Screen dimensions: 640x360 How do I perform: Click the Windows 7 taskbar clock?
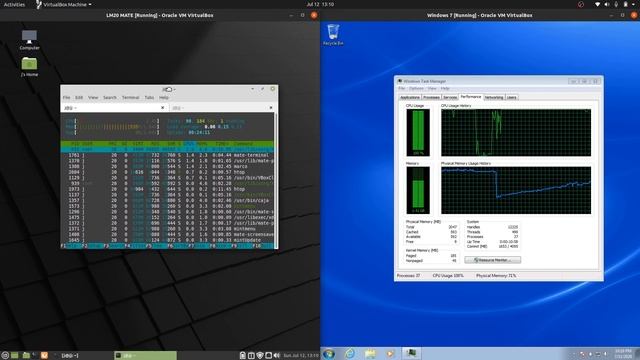622,353
